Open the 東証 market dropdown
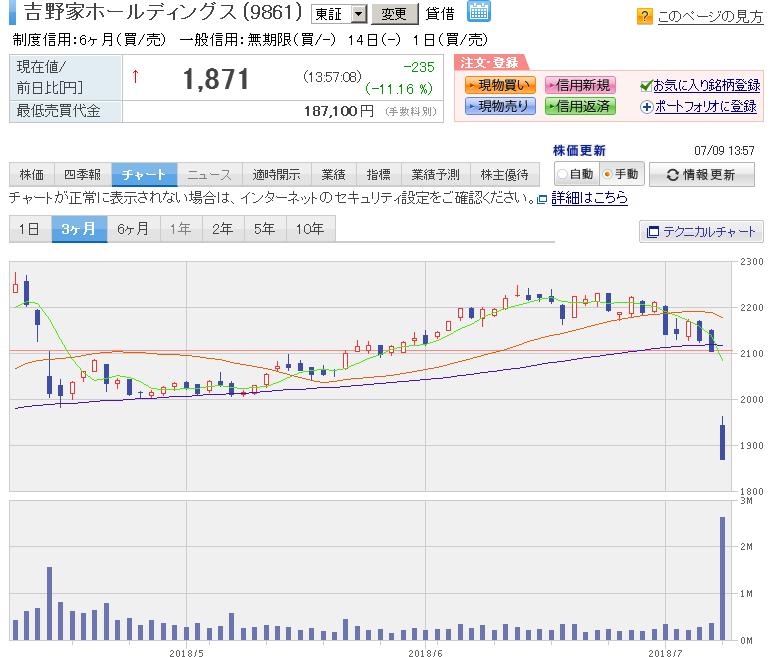The height and width of the screenshot is (657, 770). coord(339,14)
